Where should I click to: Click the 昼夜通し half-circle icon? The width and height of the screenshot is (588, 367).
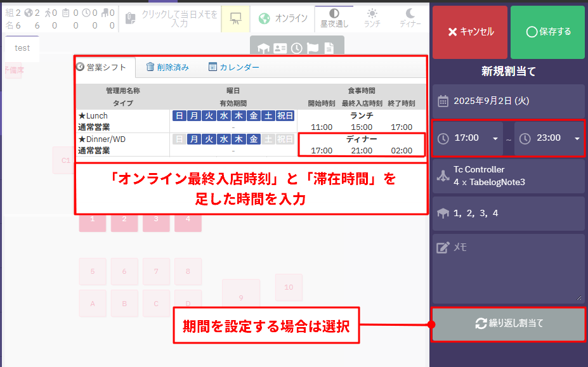334,18
